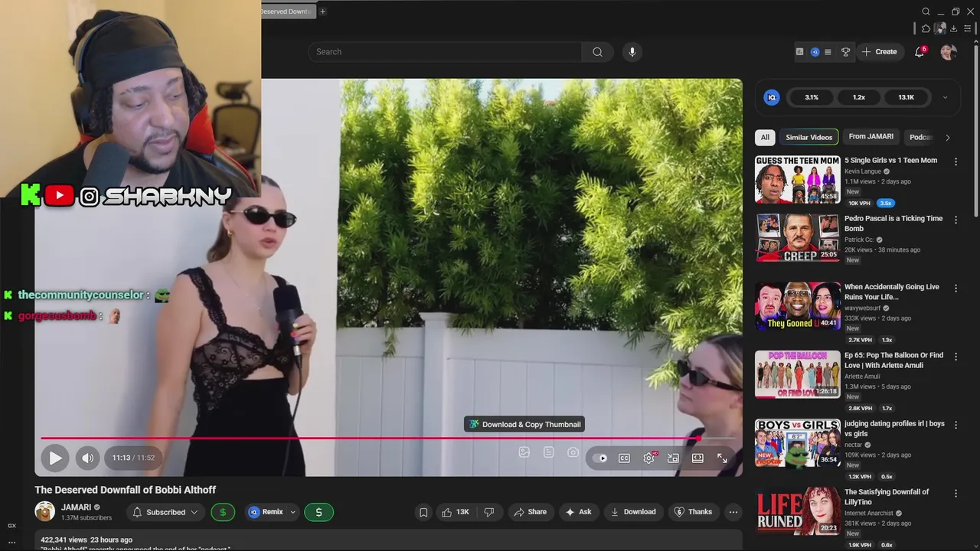Image resolution: width=980 pixels, height=551 pixels.
Task: Open options for Satisfying Downfall of LillyTino
Action: tap(955, 494)
